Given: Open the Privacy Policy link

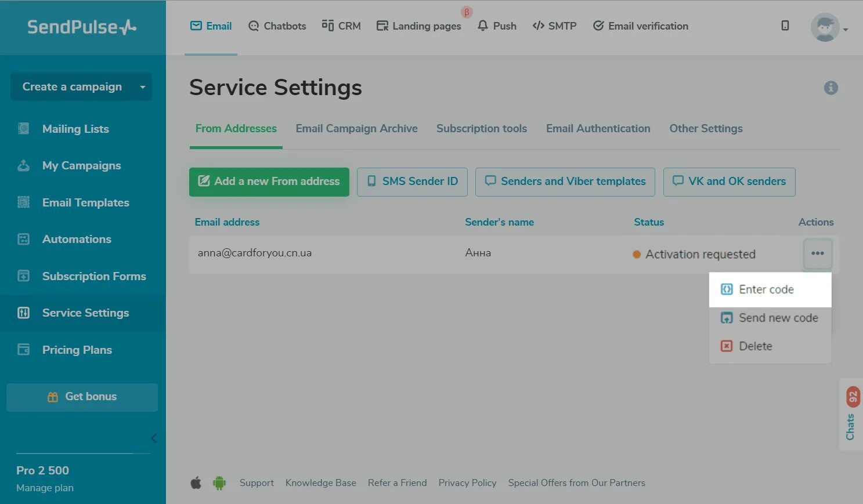Looking at the screenshot, I should pyautogui.click(x=467, y=483).
